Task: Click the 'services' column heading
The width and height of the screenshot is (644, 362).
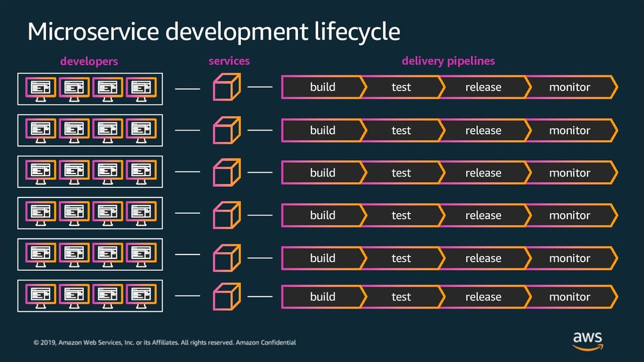Action: pyautogui.click(x=229, y=61)
